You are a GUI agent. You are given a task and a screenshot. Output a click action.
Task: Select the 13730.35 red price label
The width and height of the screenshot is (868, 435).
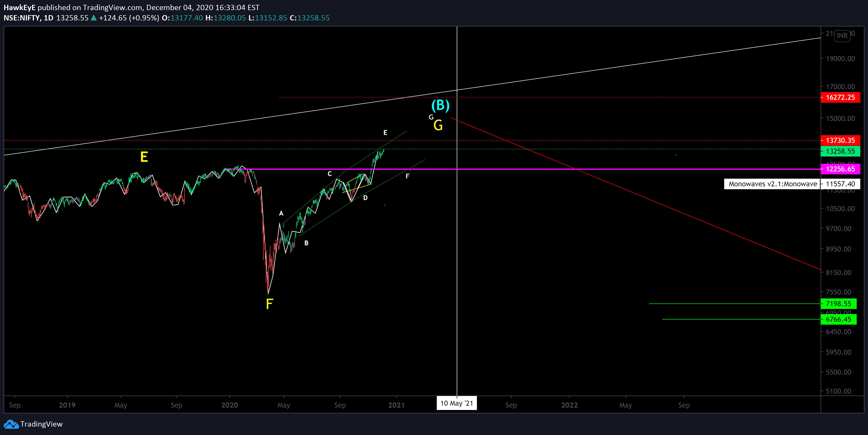point(840,140)
